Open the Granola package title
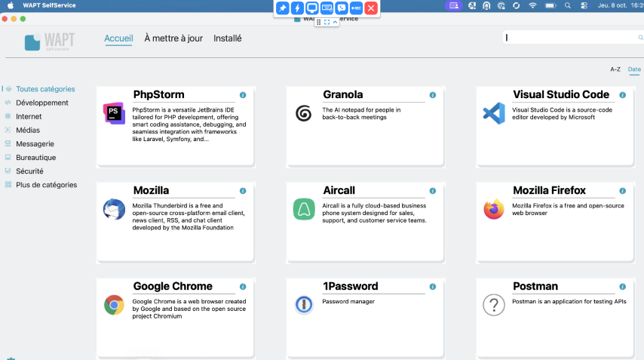The height and width of the screenshot is (360, 644). [343, 94]
